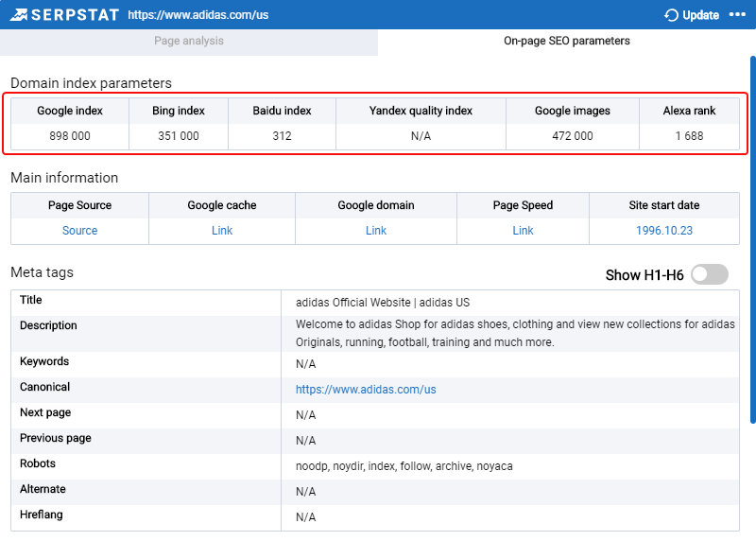The height and width of the screenshot is (541, 756).
Task: Open the Page Source link
Action: (x=79, y=231)
